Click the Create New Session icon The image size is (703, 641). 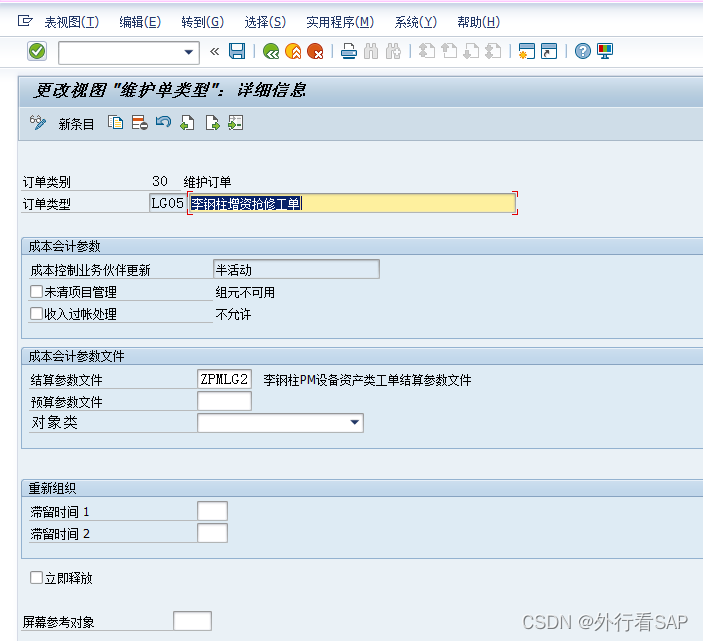pyautogui.click(x=526, y=51)
